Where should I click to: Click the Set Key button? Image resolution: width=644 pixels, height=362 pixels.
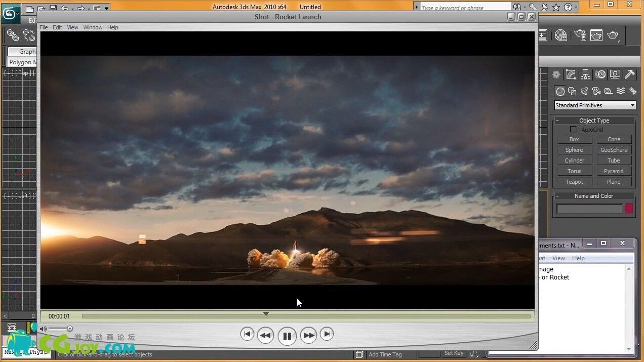[x=454, y=353]
